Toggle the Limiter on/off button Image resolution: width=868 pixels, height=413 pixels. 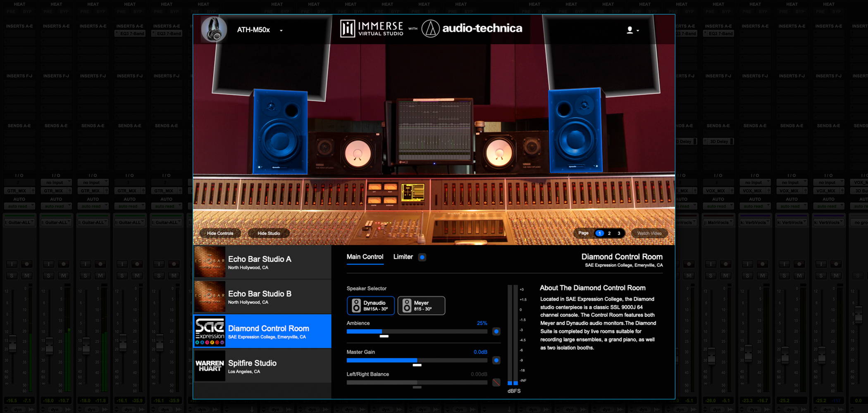422,257
